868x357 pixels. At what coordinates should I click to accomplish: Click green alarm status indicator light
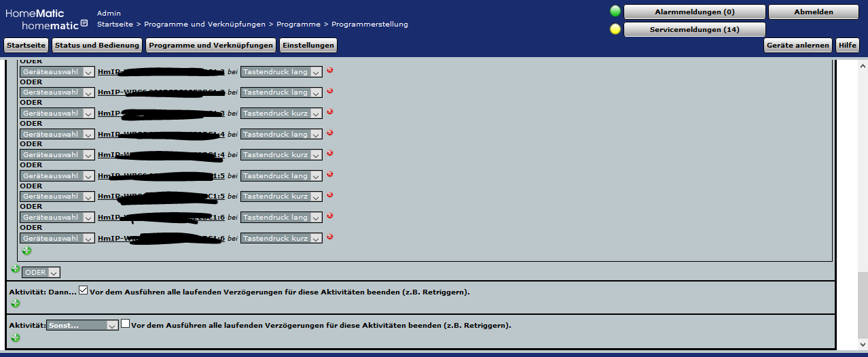pos(615,11)
